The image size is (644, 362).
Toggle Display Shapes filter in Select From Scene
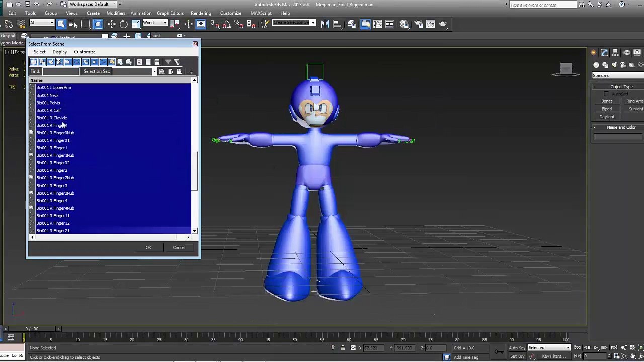pos(42,62)
